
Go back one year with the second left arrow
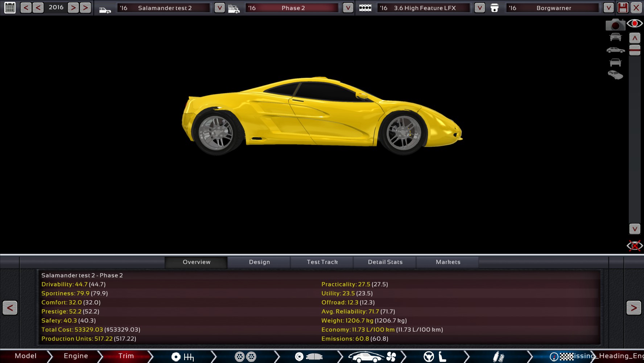point(38,8)
